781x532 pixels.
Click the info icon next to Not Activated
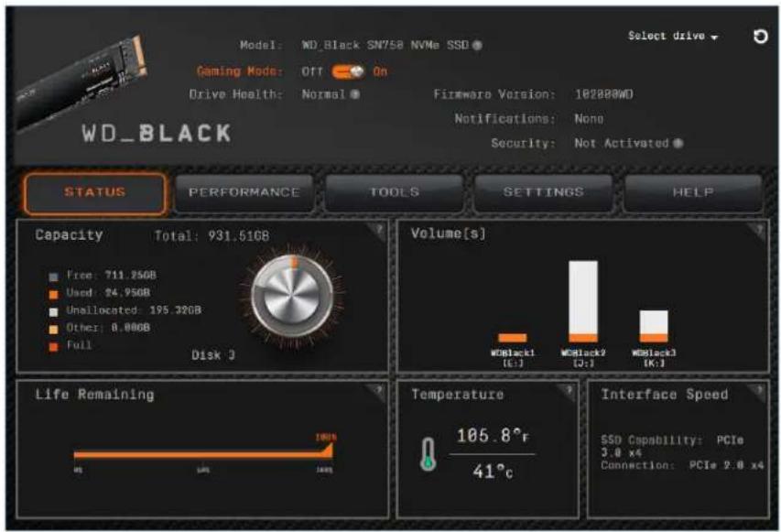pyautogui.click(x=678, y=144)
